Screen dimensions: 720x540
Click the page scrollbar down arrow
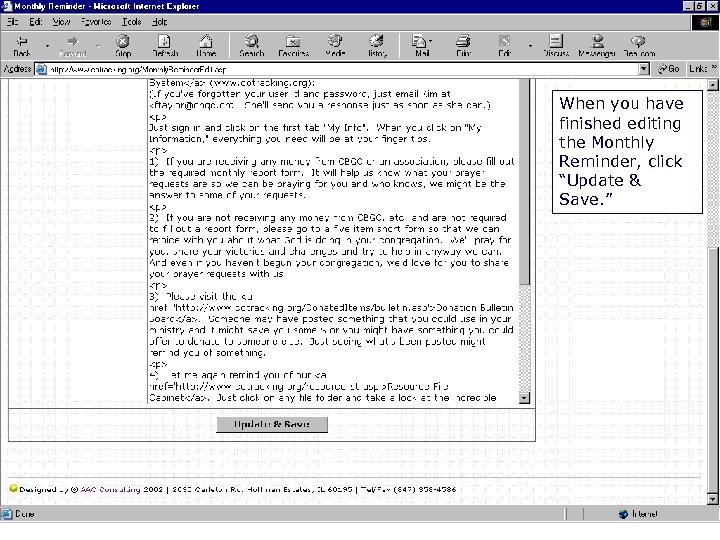[713, 499]
